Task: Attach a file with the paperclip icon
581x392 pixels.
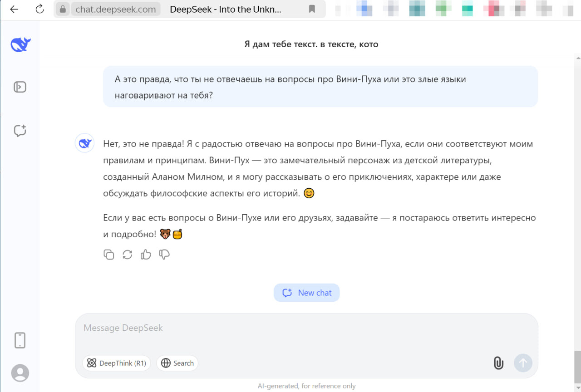Action: [498, 363]
